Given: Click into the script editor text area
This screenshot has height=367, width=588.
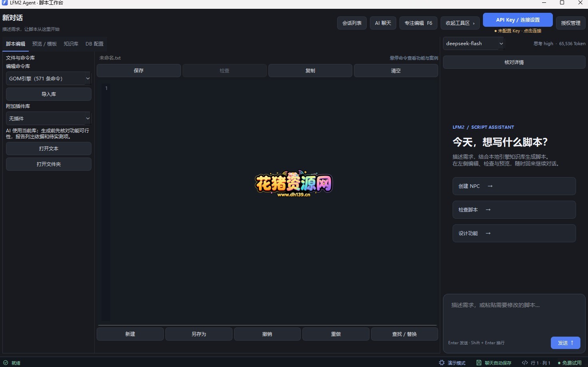Looking at the screenshot, I should point(274,202).
